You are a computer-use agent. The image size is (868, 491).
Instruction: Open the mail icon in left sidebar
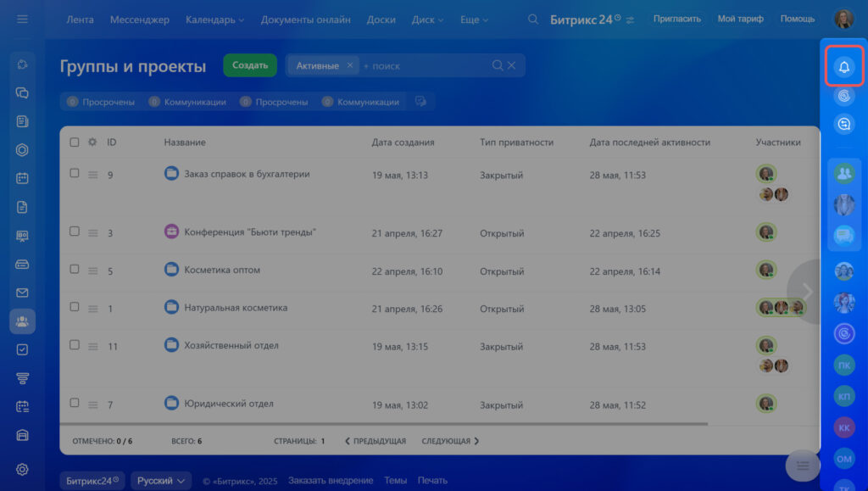pos(23,293)
